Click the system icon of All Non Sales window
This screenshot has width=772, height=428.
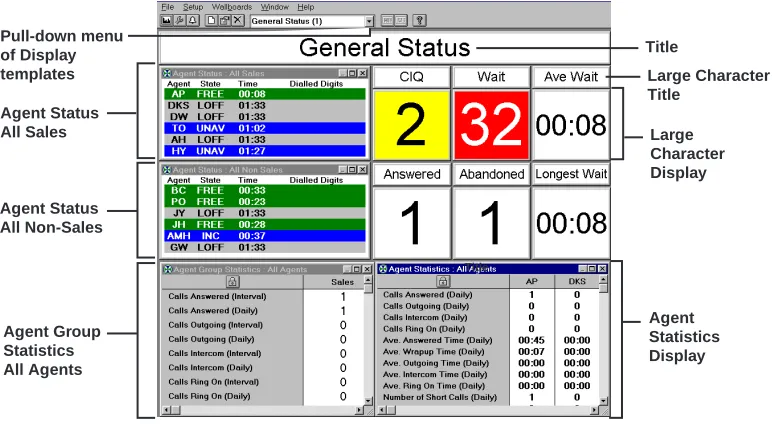[167, 169]
